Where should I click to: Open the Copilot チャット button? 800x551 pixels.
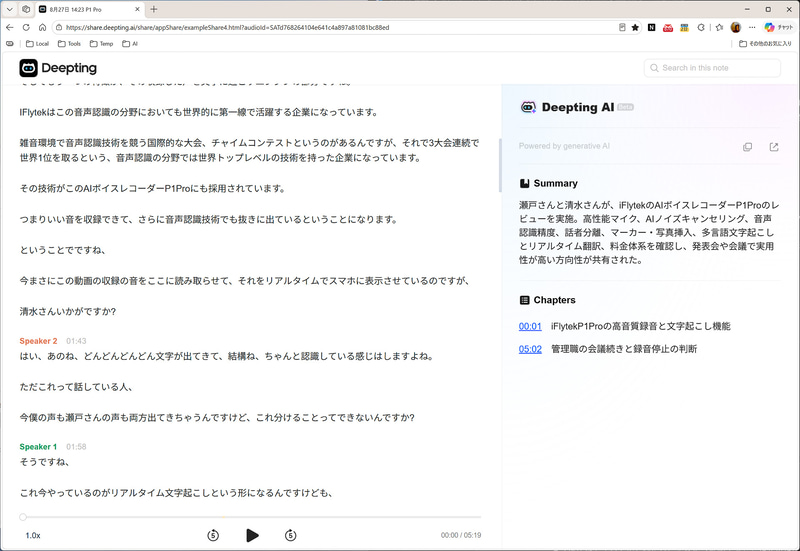tap(779, 28)
